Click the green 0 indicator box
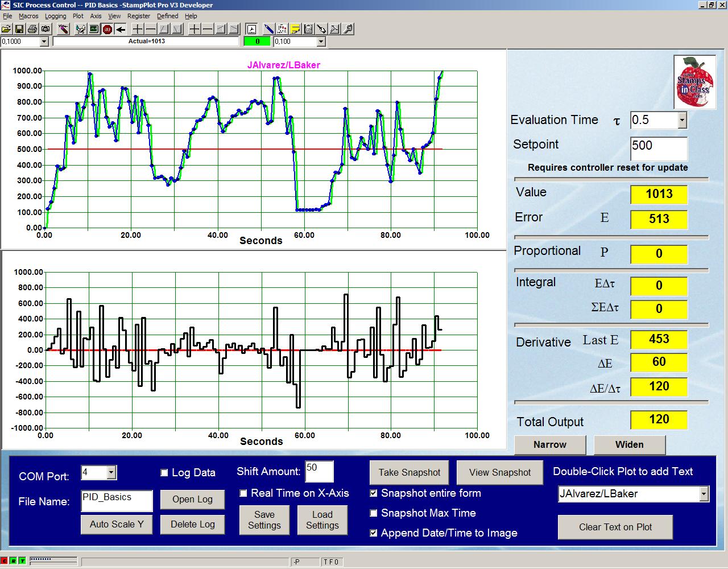This screenshot has height=569, width=728. tap(257, 42)
